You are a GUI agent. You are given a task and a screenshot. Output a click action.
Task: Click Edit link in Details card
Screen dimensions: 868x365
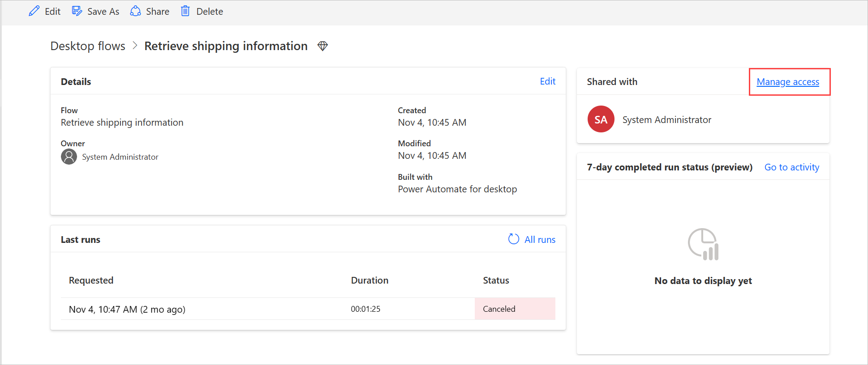click(547, 81)
